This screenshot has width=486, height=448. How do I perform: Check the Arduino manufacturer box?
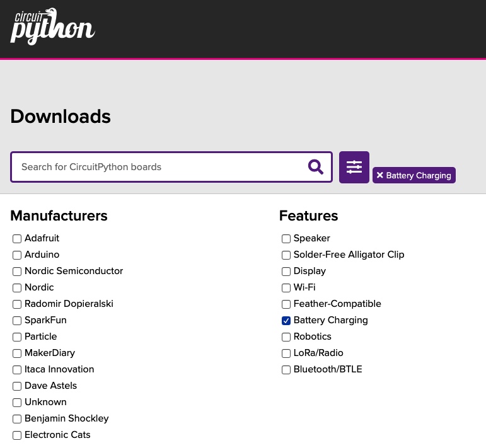coord(17,255)
